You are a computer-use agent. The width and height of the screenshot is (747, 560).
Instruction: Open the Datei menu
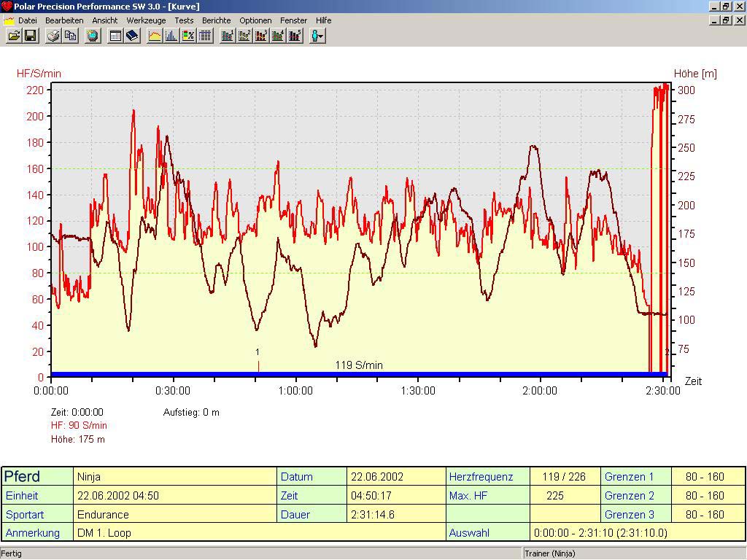coord(27,20)
